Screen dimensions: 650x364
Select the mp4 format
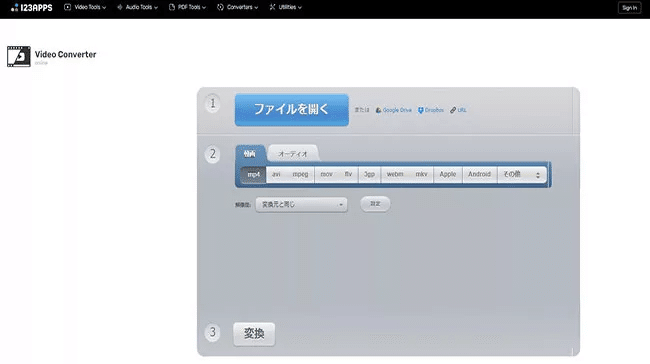click(x=253, y=175)
